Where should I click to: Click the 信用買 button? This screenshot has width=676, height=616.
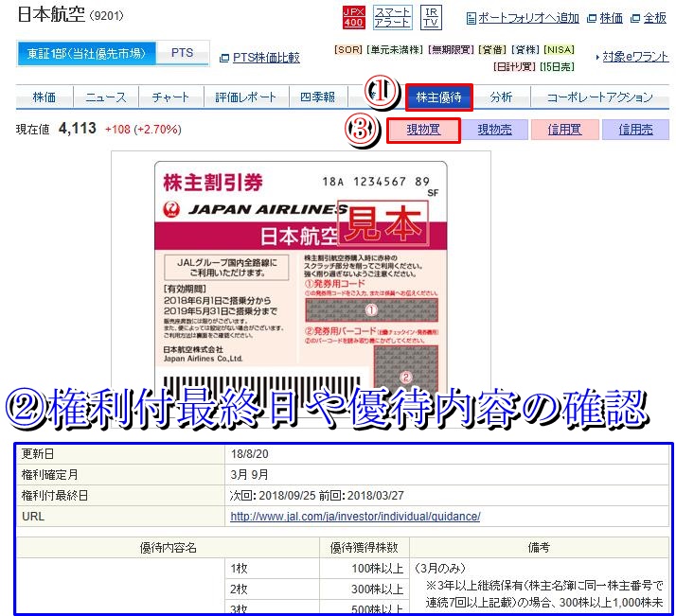(x=565, y=130)
